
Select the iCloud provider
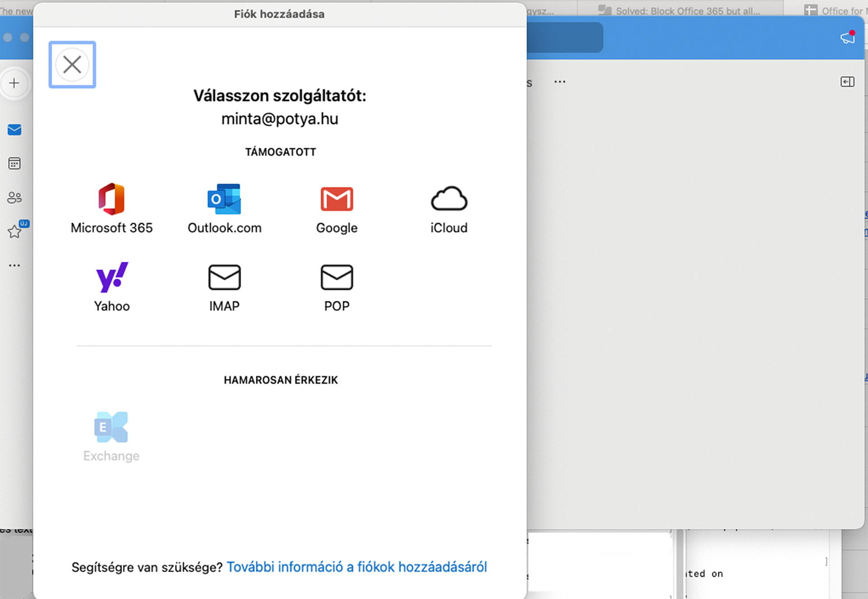449,209
